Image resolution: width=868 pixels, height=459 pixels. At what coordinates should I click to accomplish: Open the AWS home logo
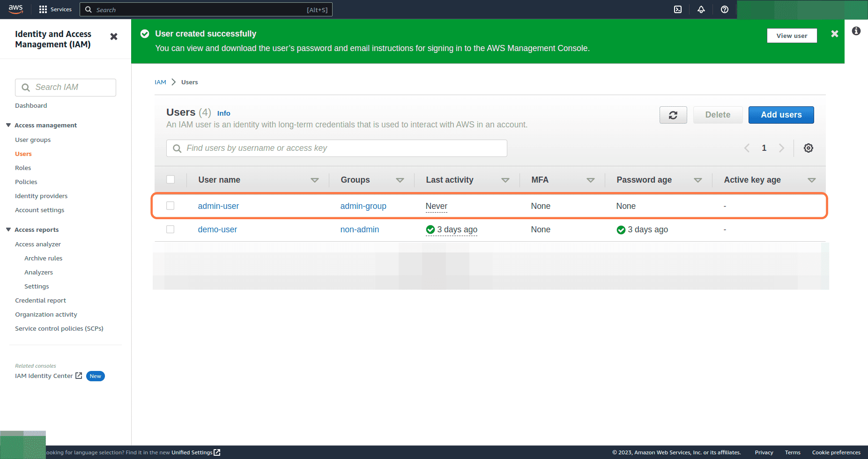point(15,9)
